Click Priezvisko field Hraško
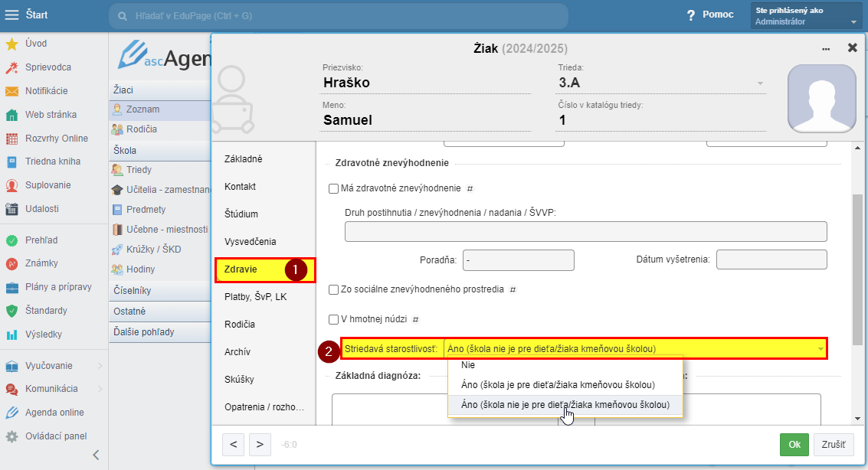Screen dimensions: 868x470 [425, 83]
